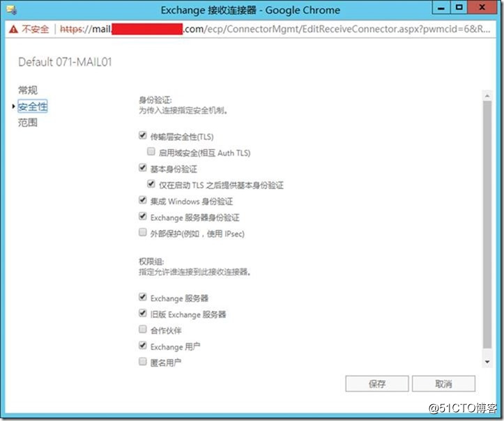504x421 pixels.
Task: Click the 不安全 security label
Action: (x=36, y=29)
